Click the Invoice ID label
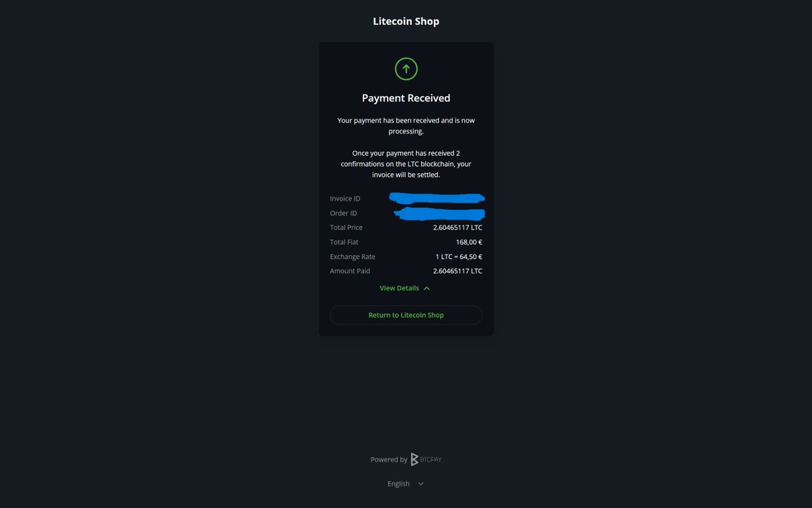The width and height of the screenshot is (812, 508). click(x=345, y=198)
